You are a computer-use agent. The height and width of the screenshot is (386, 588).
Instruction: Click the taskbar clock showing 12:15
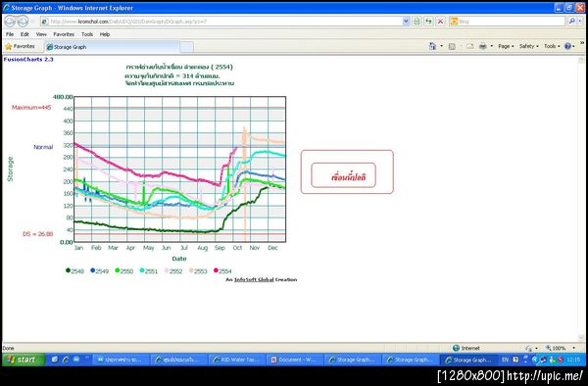click(x=573, y=360)
